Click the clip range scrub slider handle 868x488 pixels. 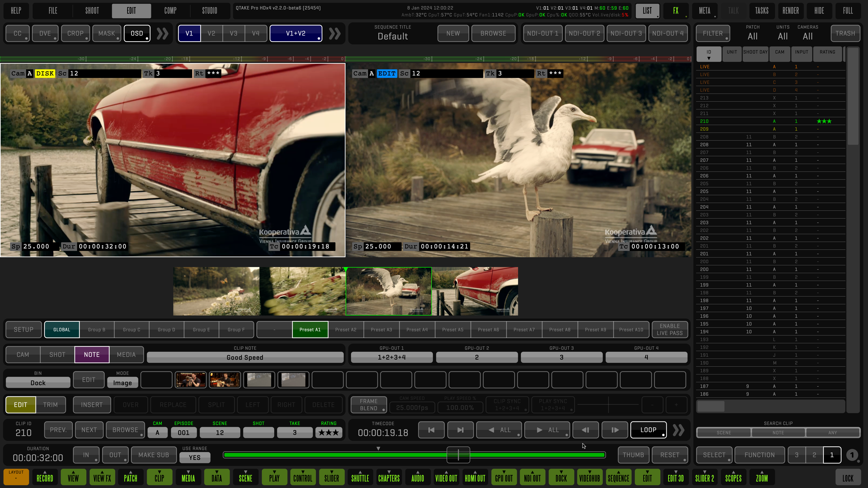click(458, 455)
